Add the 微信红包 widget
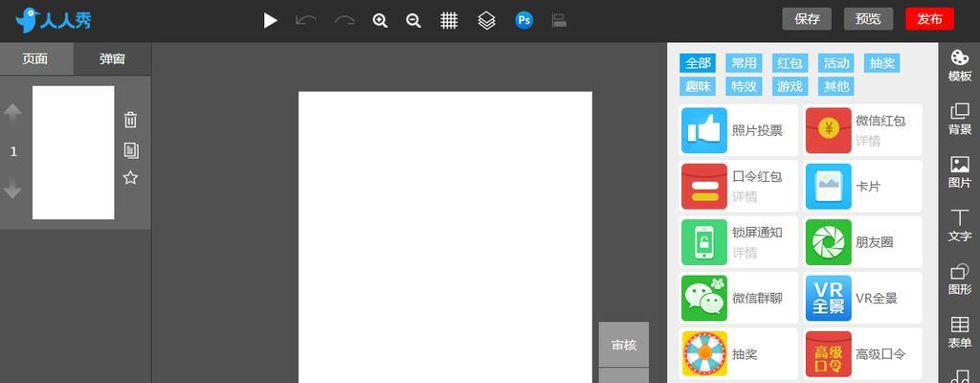This screenshot has width=980, height=383. tap(862, 130)
